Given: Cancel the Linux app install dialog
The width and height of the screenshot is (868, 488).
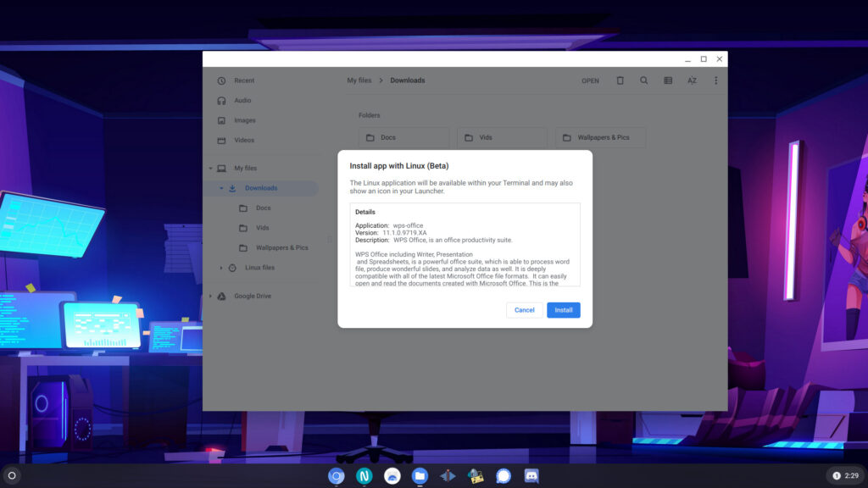Looking at the screenshot, I should click(x=524, y=310).
